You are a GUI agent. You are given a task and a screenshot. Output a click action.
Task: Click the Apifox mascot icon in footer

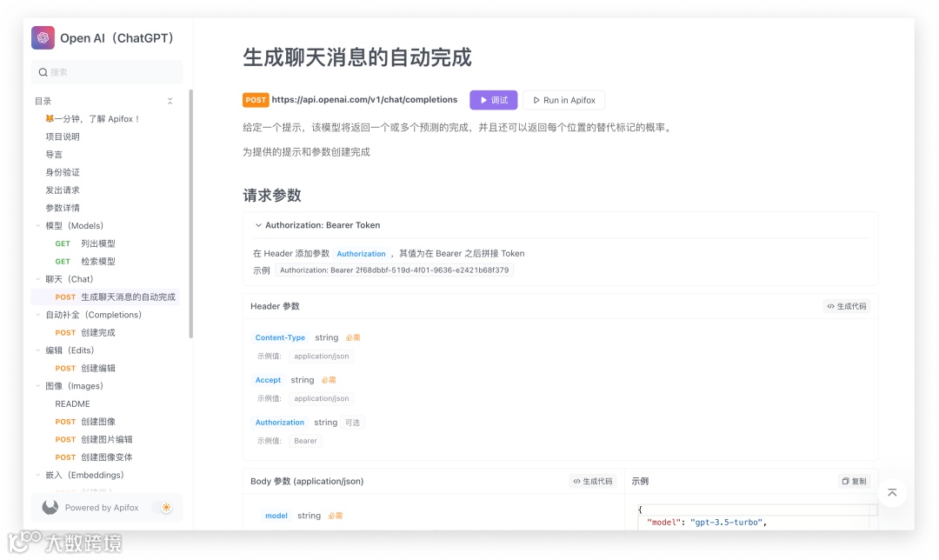50,507
